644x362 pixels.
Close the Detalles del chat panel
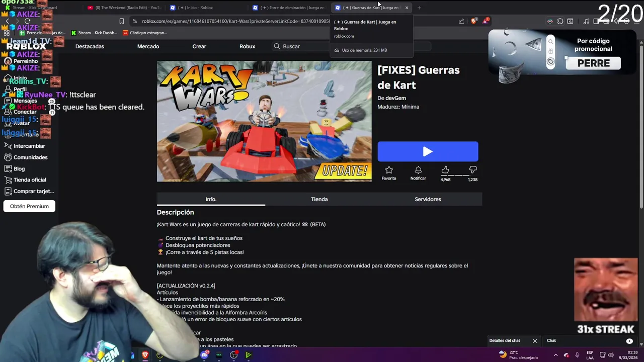coord(535,340)
